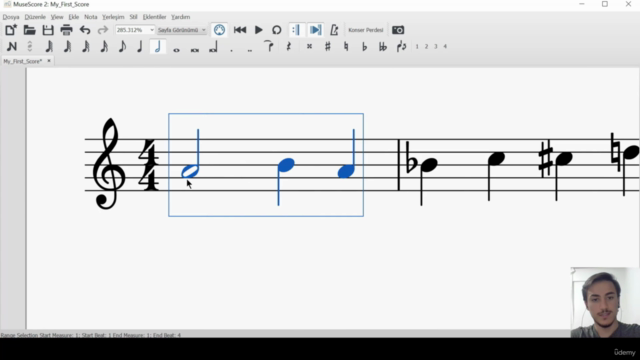Rewind playback to the start
Image resolution: width=640 pixels, height=360 pixels.
click(x=240, y=30)
